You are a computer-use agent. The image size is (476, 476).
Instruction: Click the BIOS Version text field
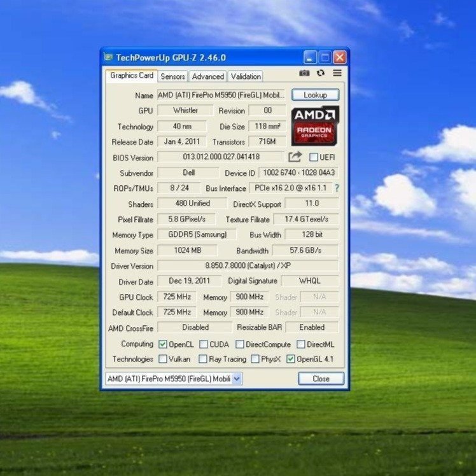tap(220, 157)
